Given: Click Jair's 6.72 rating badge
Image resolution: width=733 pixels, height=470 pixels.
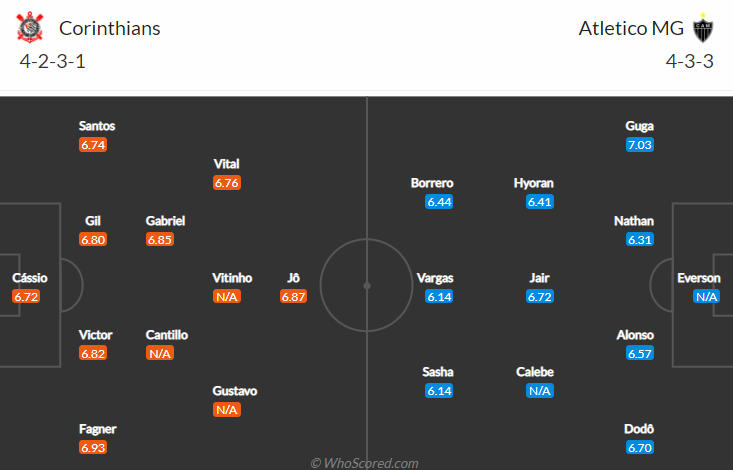Looking at the screenshot, I should coord(540,297).
